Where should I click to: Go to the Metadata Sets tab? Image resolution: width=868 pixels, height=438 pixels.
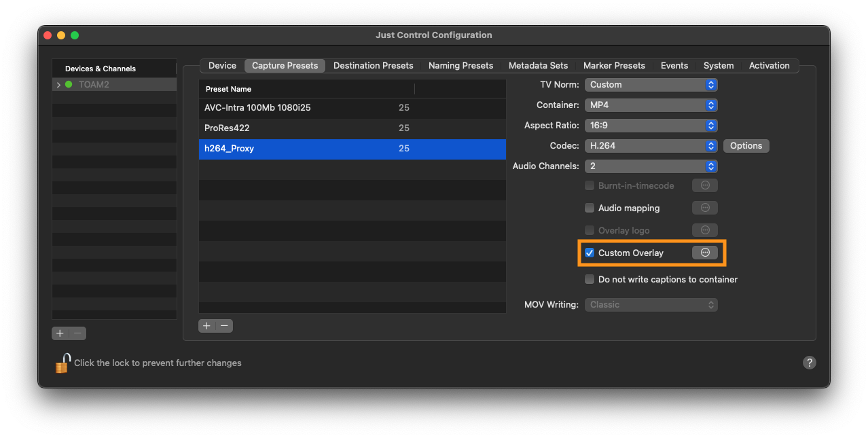point(538,66)
